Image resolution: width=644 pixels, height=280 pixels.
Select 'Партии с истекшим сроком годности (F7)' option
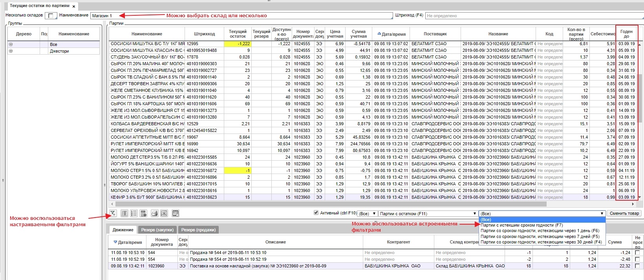(x=521, y=225)
